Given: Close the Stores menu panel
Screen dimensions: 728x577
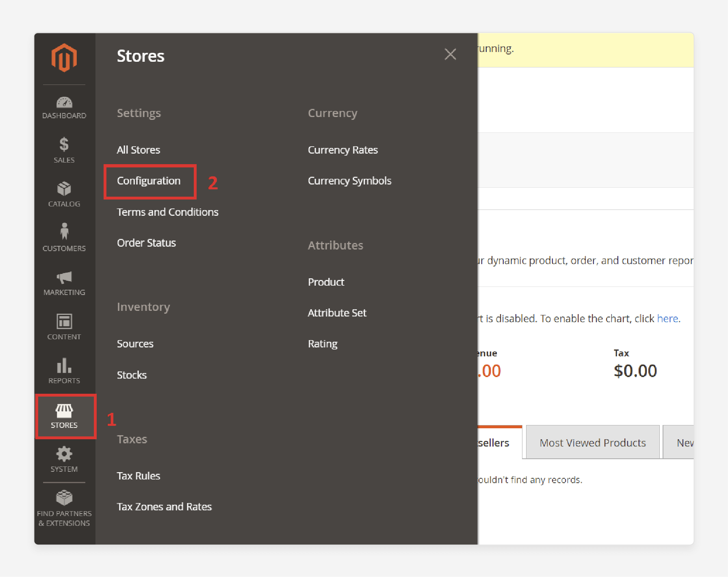Looking at the screenshot, I should pos(450,54).
